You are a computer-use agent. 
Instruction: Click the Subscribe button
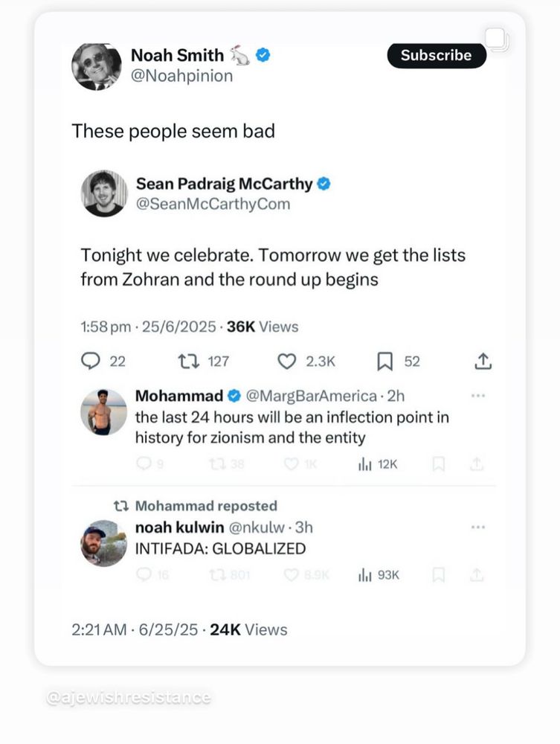(x=436, y=55)
